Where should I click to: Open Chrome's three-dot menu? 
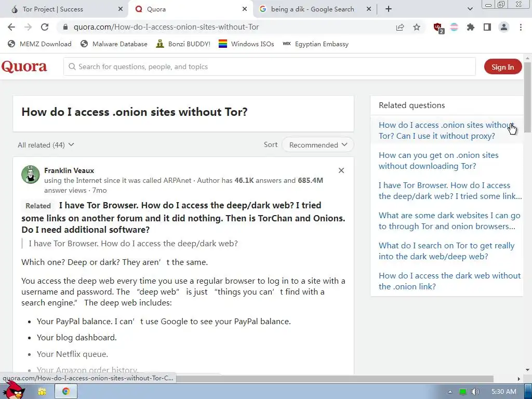(x=521, y=27)
